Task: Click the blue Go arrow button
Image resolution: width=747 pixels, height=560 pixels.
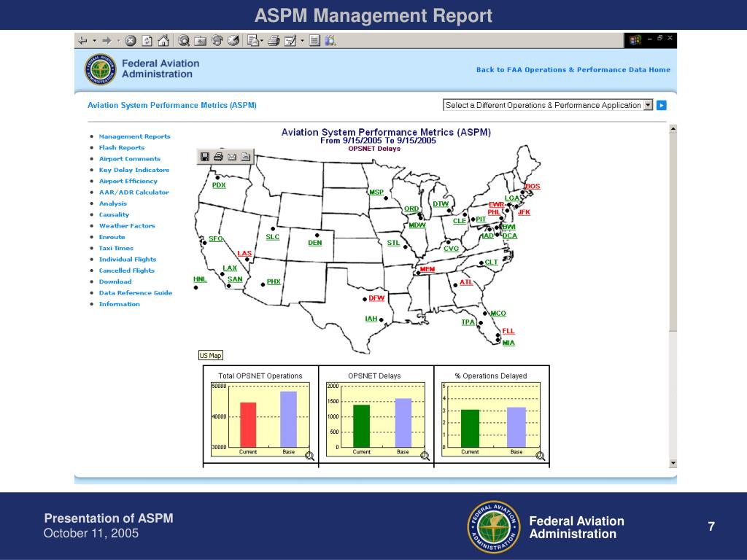Action: pyautogui.click(x=661, y=105)
